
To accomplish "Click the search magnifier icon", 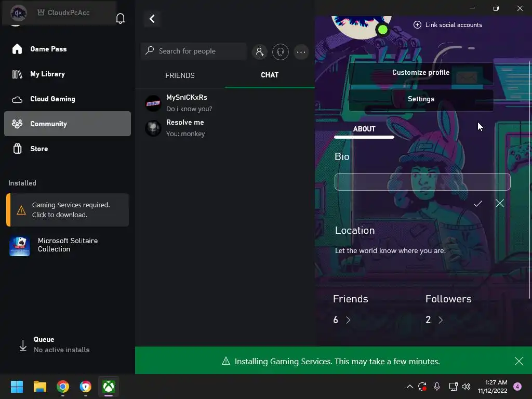I will coord(150,51).
